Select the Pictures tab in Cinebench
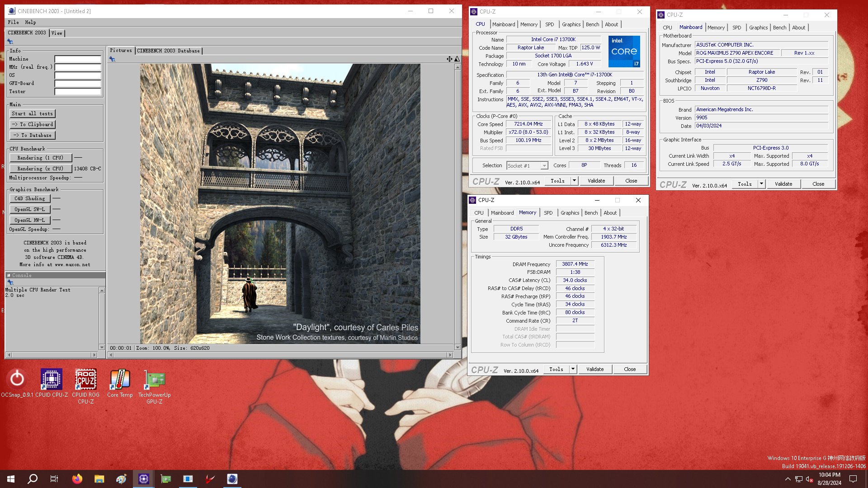The height and width of the screenshot is (488, 868). [x=121, y=50]
